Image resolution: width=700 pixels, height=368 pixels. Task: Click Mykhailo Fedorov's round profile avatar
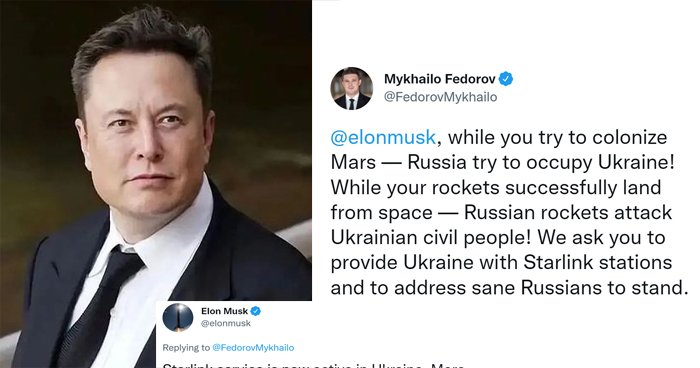click(x=351, y=88)
